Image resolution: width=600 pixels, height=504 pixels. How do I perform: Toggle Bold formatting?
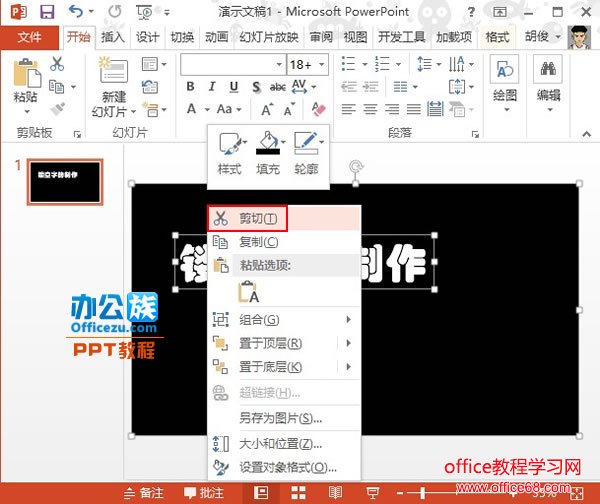tap(190, 87)
